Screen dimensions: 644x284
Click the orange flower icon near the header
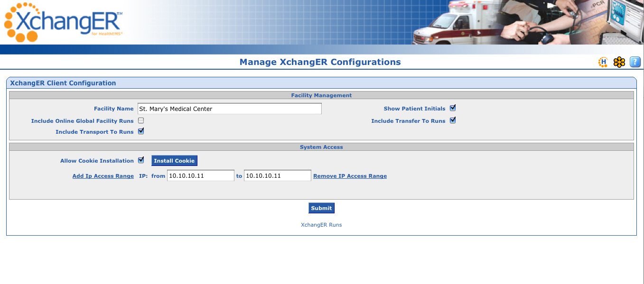coord(619,62)
